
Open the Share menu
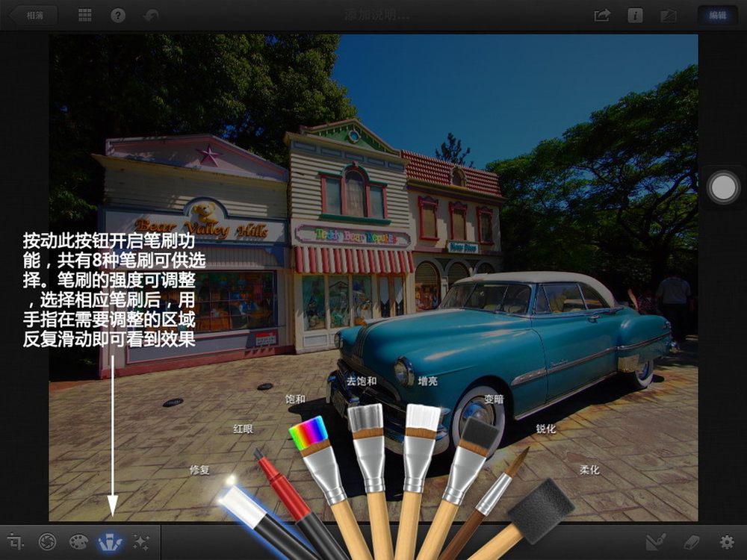coord(602,15)
